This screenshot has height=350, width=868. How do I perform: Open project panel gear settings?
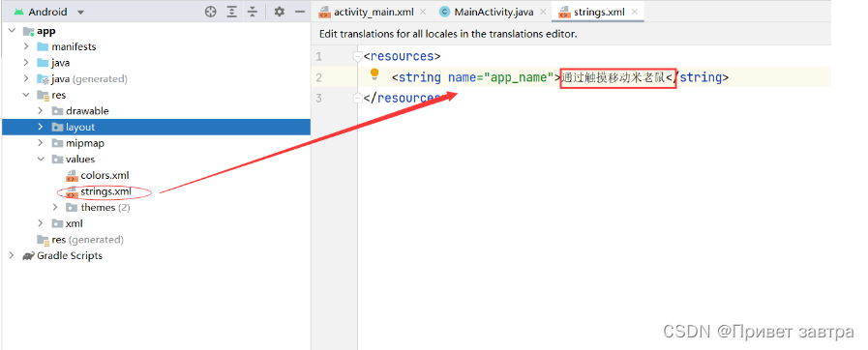pyautogui.click(x=280, y=12)
